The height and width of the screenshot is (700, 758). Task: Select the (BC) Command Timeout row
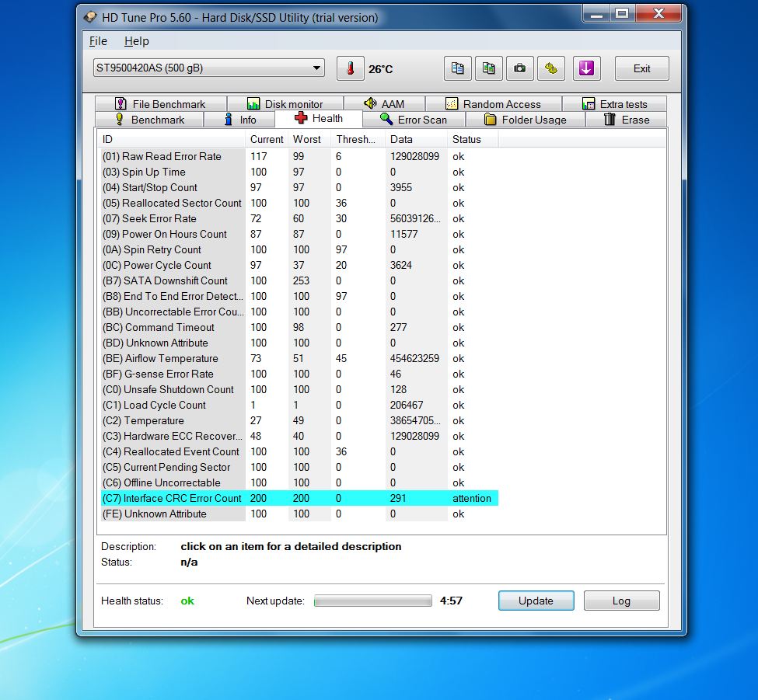[299, 327]
